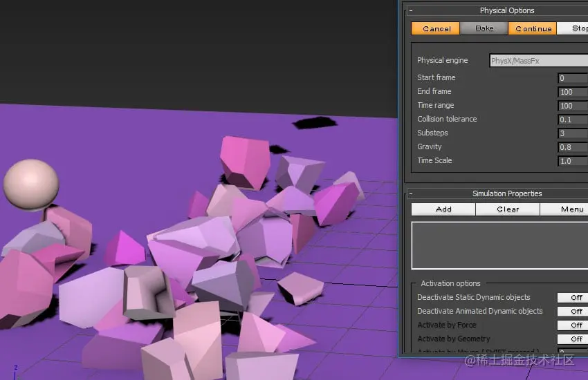Click the Bake button
Screen dimensions: 588x380
click(x=484, y=28)
